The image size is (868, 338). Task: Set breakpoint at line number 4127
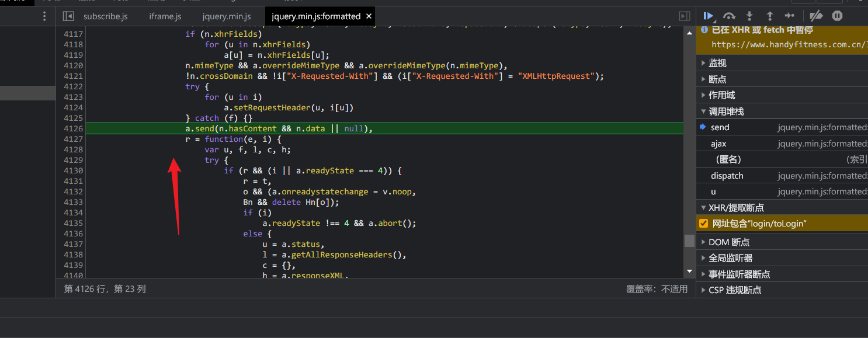click(x=73, y=139)
